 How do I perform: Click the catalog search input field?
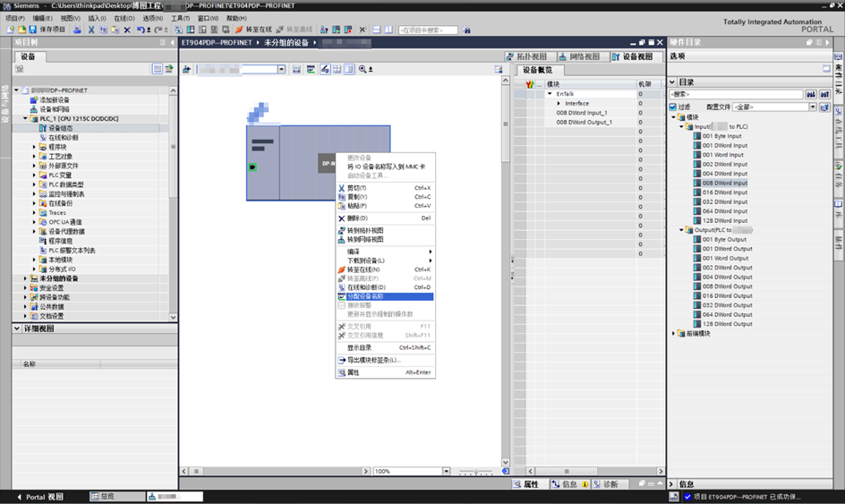(x=736, y=94)
